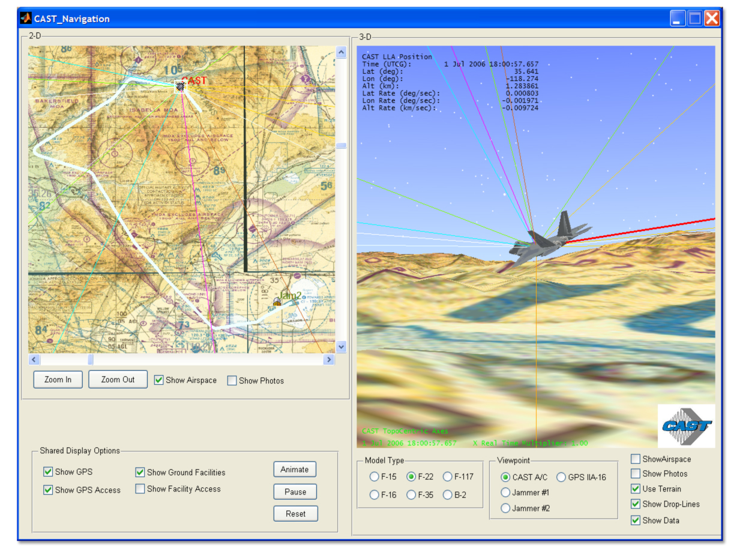Click the MATLAB icon in title bar
Screen dimensions: 743x560
pyautogui.click(x=26, y=18)
